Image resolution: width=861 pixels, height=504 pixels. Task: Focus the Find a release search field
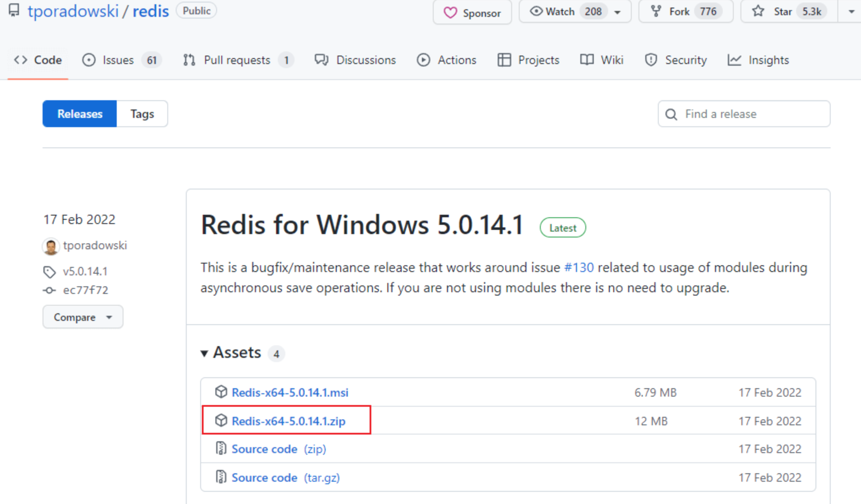744,114
